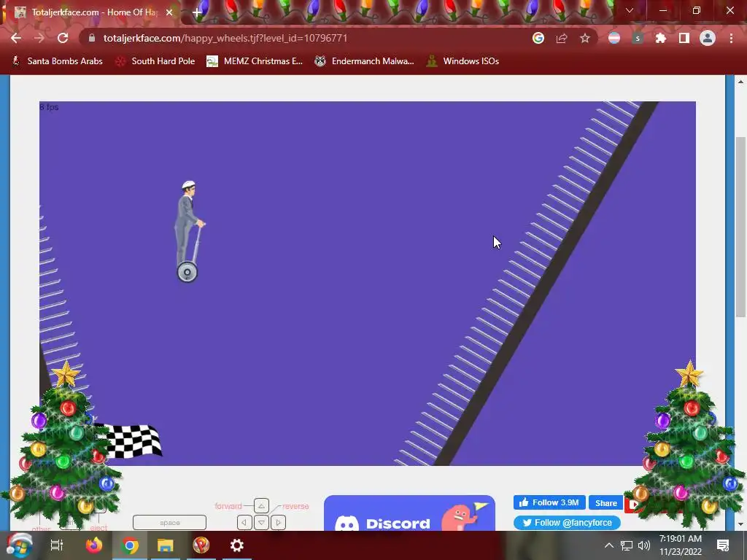747x560 pixels.
Task: Open the notification center icon
Action: point(723,545)
